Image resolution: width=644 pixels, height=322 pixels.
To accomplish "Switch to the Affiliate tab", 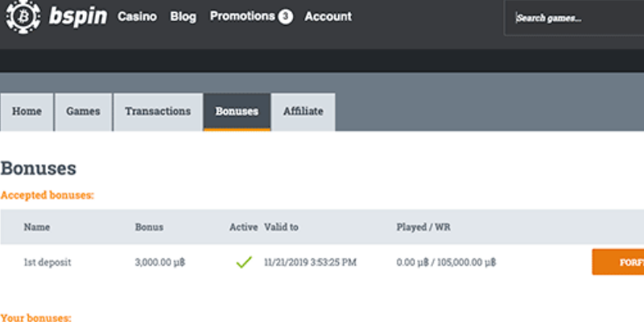I will [x=303, y=112].
